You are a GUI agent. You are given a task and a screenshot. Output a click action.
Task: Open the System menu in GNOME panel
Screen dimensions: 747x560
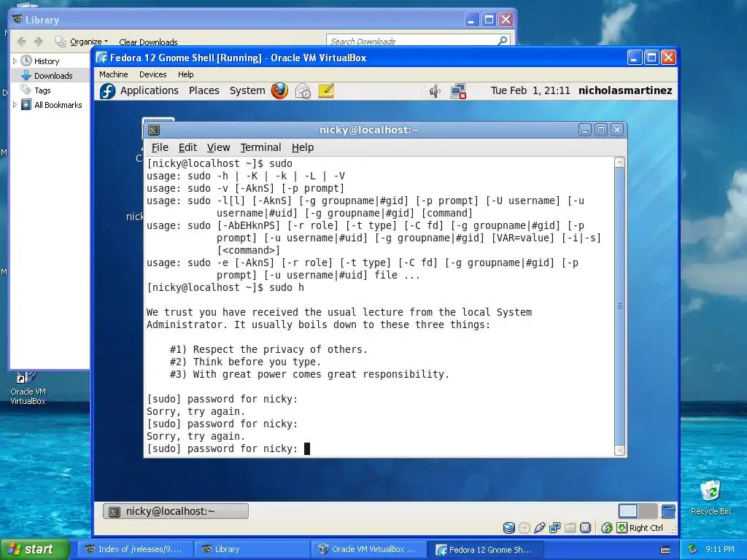pyautogui.click(x=247, y=90)
